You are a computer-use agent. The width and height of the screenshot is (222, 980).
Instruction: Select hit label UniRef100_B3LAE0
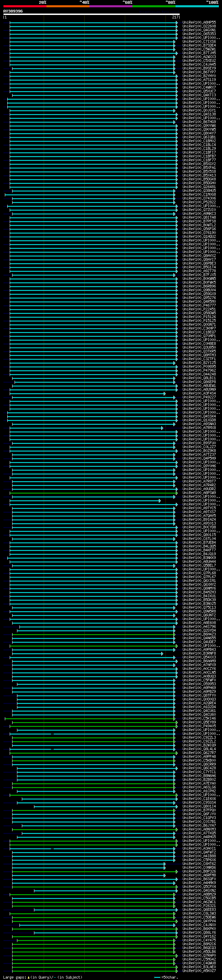coord(199,967)
